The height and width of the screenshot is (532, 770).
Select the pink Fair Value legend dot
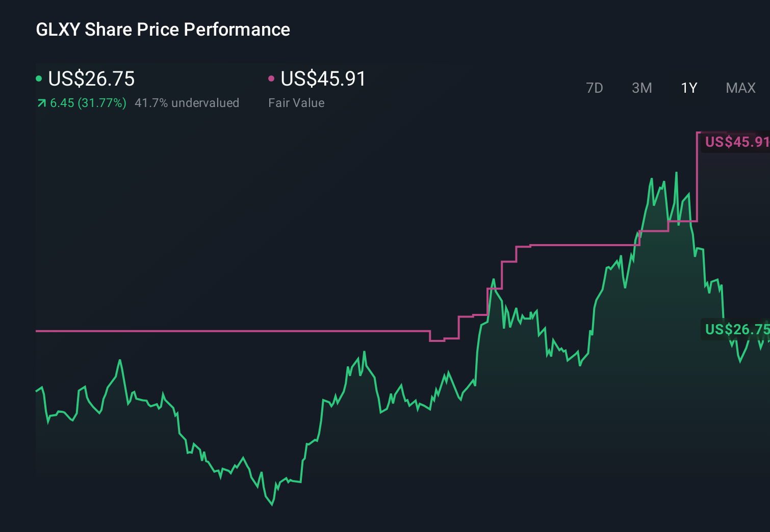click(x=272, y=78)
